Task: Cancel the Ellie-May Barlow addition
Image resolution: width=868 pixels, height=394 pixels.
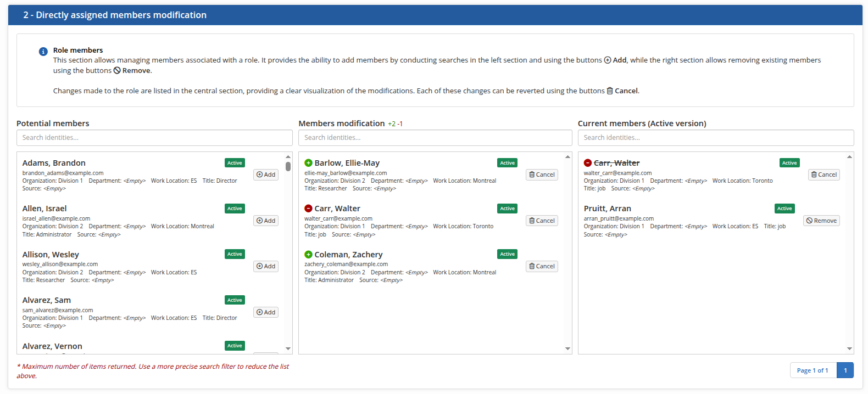Action: [x=542, y=175]
